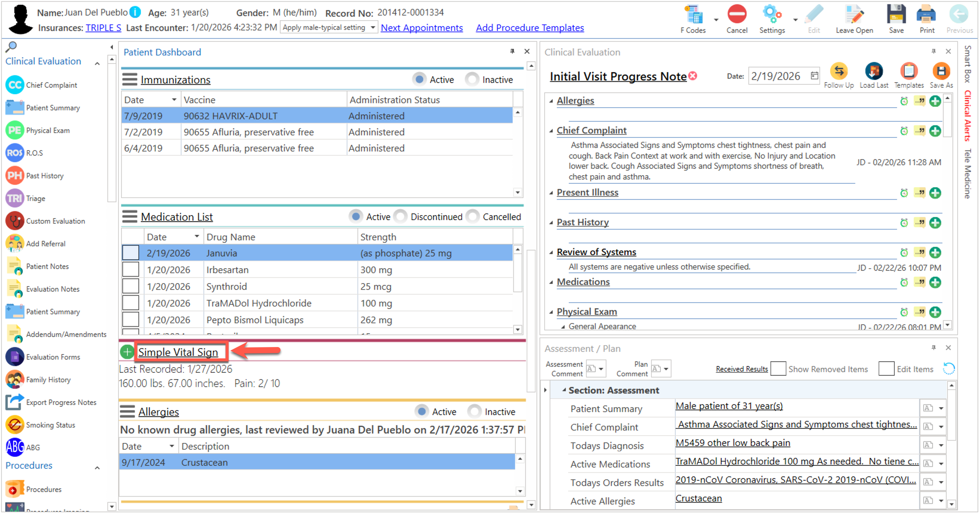980x514 pixels.
Task: Open the Follow Up icon
Action: coord(839,72)
